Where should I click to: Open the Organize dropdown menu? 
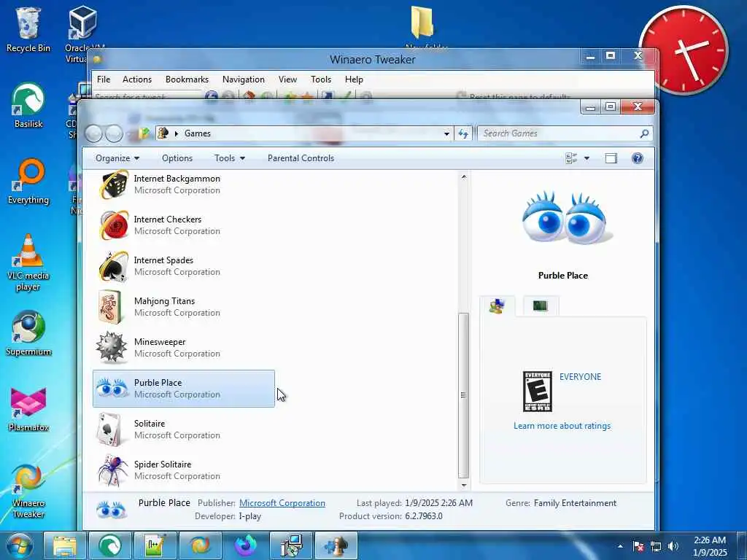tap(117, 158)
